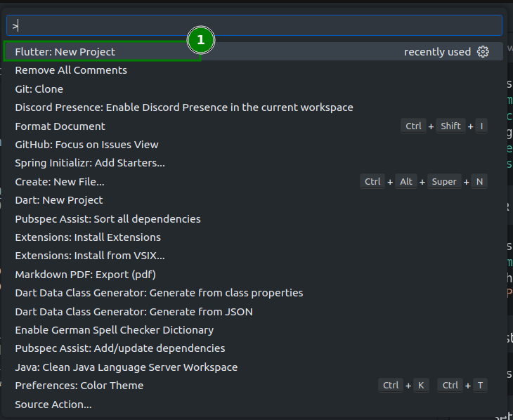This screenshot has width=513, height=420.
Task: Run Remove All Comments command
Action: click(x=71, y=70)
